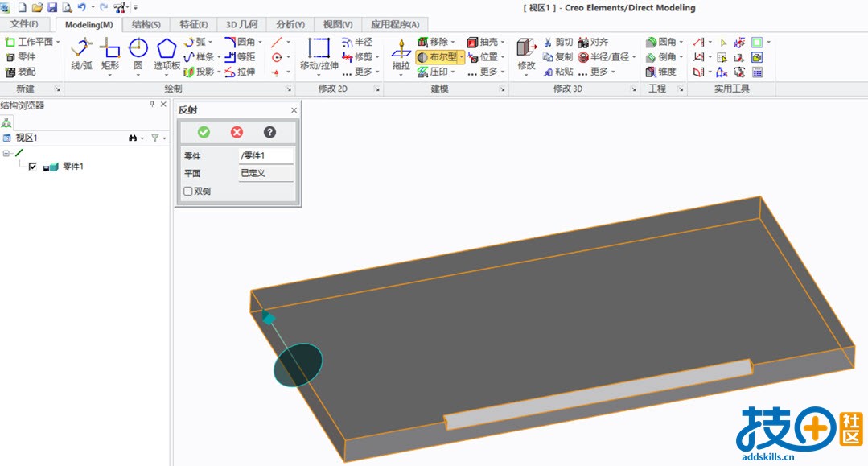Image resolution: width=868 pixels, height=466 pixels.
Task: Expand the 修改 3D group dialog launcher
Action: pos(633,89)
